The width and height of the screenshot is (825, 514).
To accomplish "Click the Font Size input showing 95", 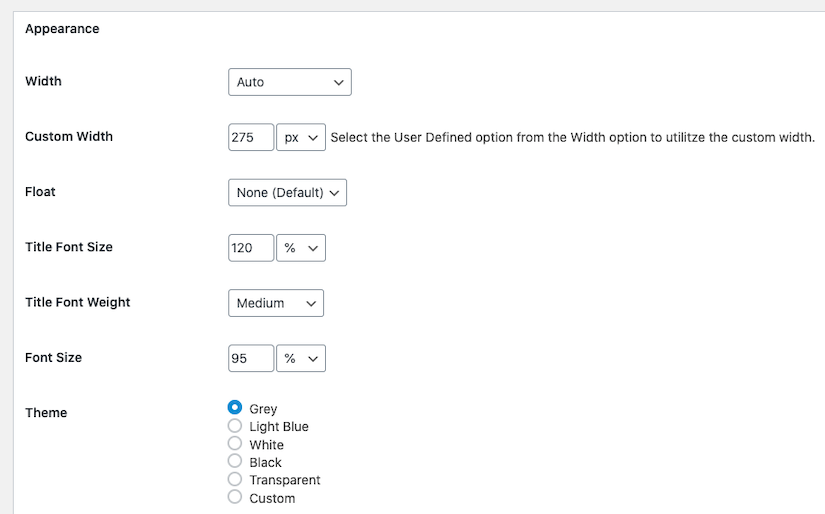I will 250,358.
